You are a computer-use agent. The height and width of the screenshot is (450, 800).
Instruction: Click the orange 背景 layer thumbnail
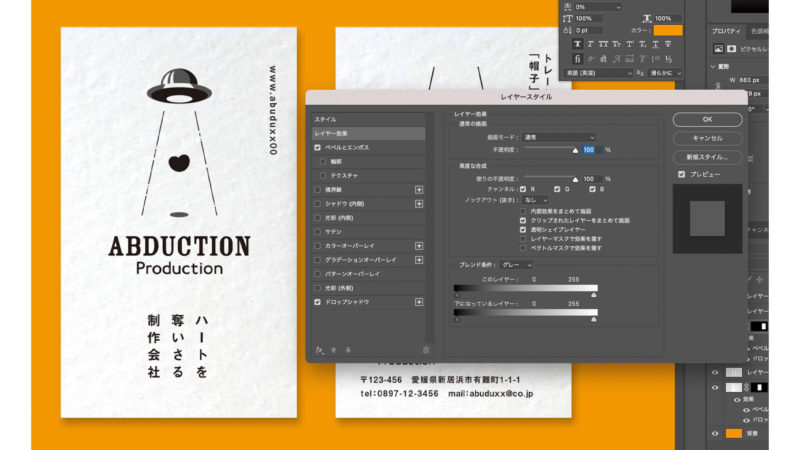[x=734, y=434]
